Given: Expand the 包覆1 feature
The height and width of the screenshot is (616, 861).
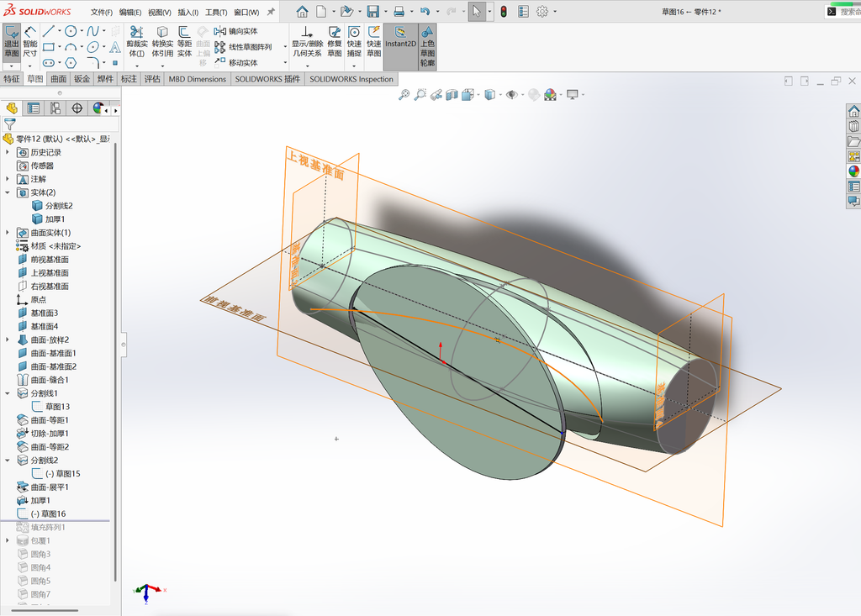Looking at the screenshot, I should click(x=7, y=540).
